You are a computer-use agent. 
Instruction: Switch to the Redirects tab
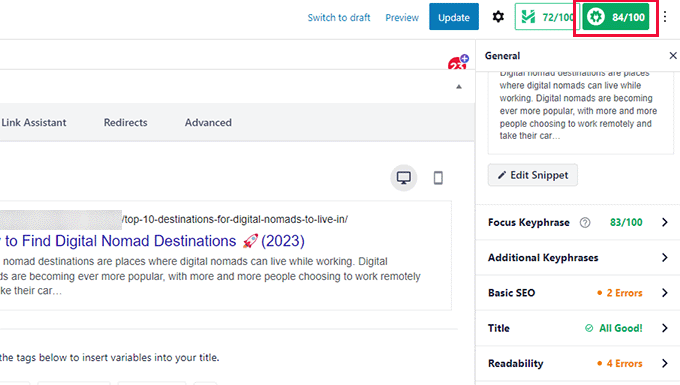click(x=125, y=123)
